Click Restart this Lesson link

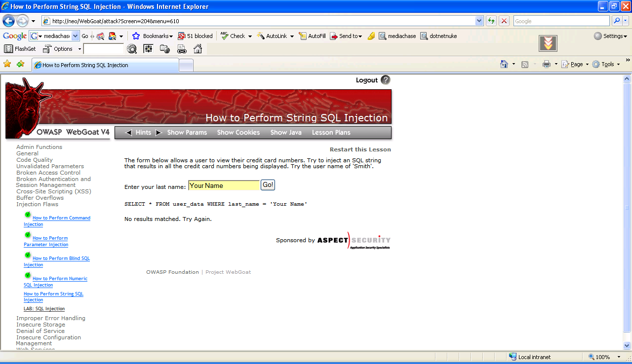point(360,149)
